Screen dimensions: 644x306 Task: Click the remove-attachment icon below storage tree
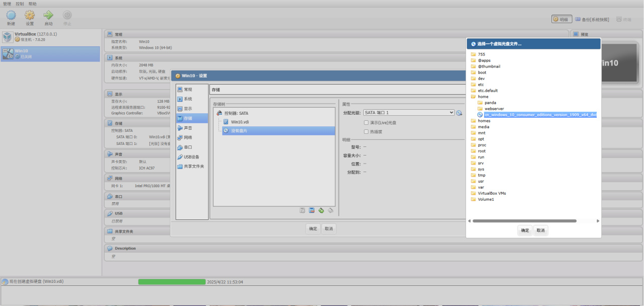pos(331,210)
